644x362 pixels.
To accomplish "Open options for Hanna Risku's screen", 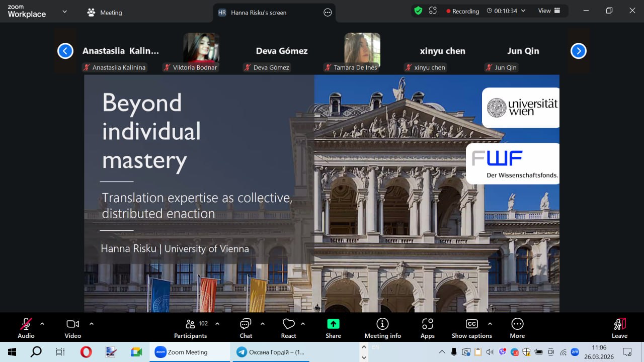I will (x=328, y=13).
